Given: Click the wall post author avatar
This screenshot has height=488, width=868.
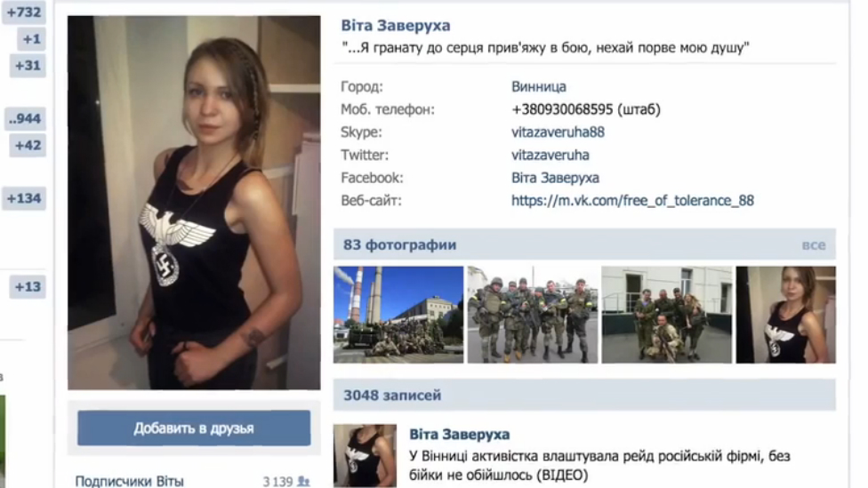Looking at the screenshot, I should tap(365, 456).
